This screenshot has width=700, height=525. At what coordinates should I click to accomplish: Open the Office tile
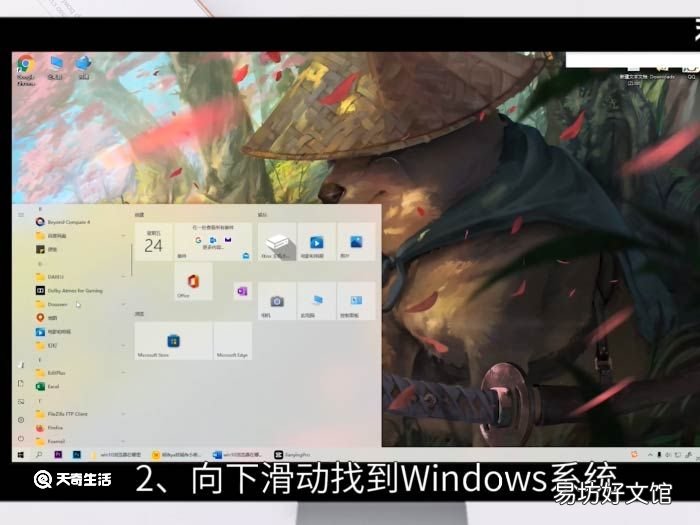(x=193, y=282)
